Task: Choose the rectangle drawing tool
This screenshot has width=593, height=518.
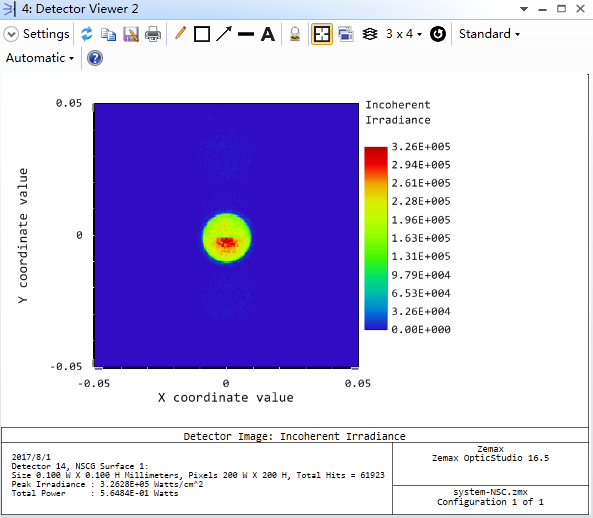Action: [202, 34]
